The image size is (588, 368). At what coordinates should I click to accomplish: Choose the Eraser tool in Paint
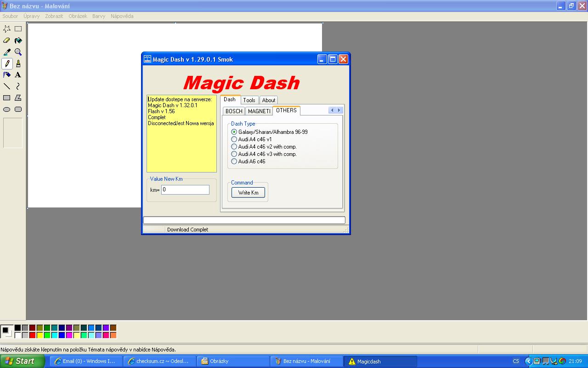point(7,40)
